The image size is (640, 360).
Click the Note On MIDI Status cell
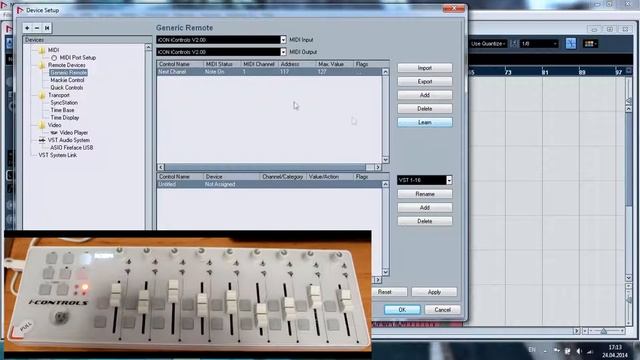pyautogui.click(x=215, y=72)
